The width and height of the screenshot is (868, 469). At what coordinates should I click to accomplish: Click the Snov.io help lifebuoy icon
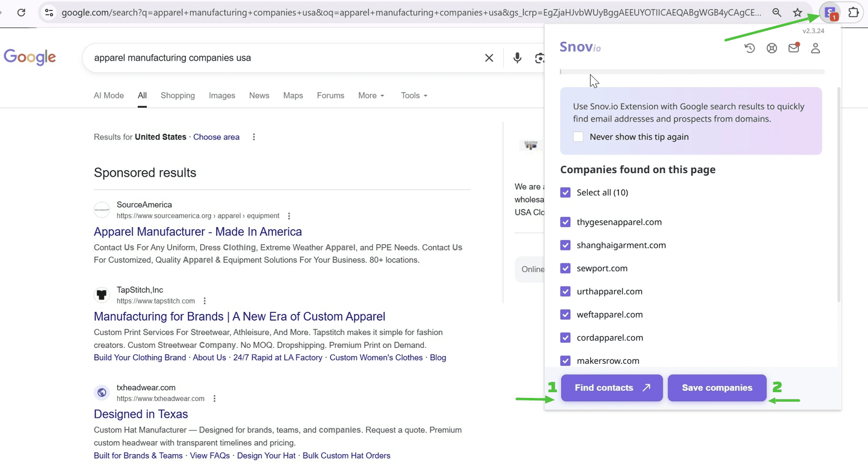(772, 48)
